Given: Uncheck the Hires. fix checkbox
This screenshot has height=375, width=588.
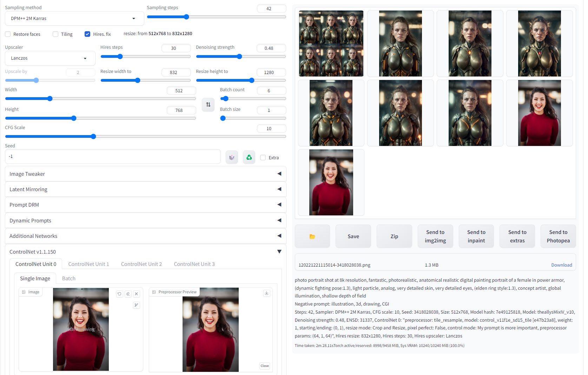Looking at the screenshot, I should (87, 34).
